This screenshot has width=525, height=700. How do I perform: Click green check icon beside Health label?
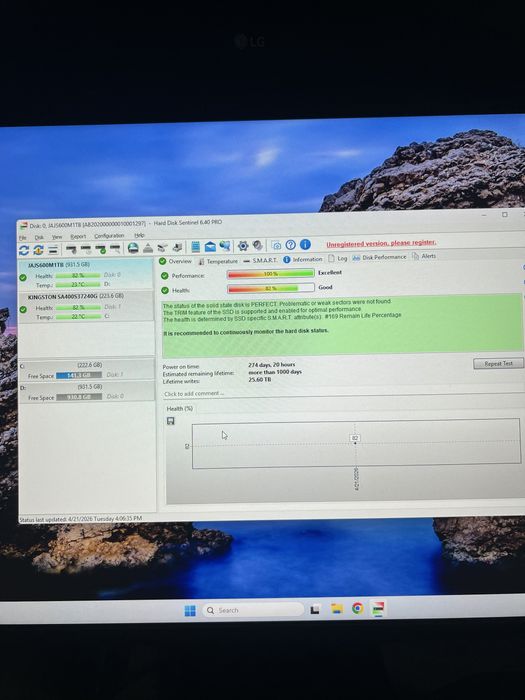coord(165,291)
